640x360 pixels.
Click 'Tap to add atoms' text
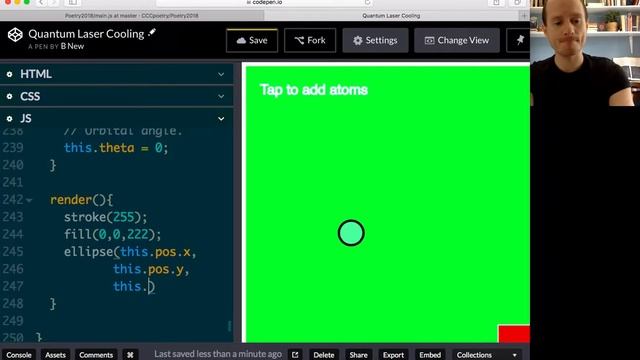[x=314, y=90]
